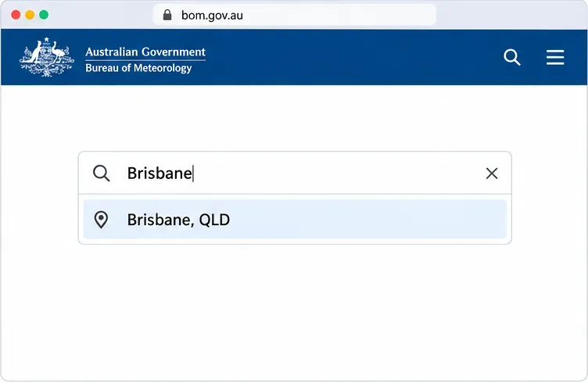Open the header search icon
The height and width of the screenshot is (383, 588).
[512, 57]
